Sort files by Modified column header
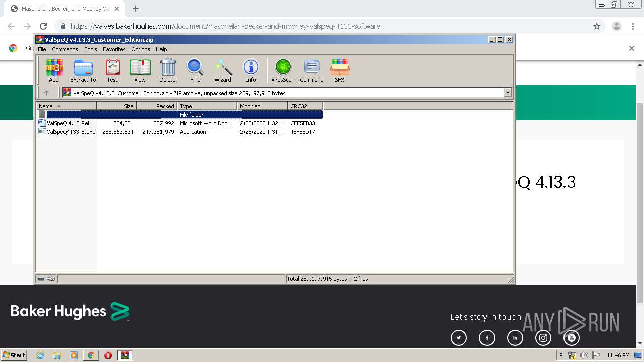The width and height of the screenshot is (644, 362). tap(262, 106)
